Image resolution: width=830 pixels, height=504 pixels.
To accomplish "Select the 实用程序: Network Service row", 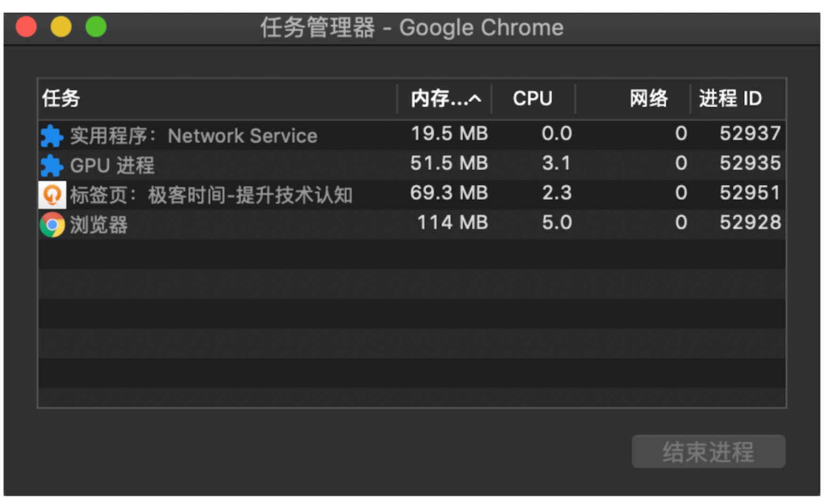I will coord(412,135).
